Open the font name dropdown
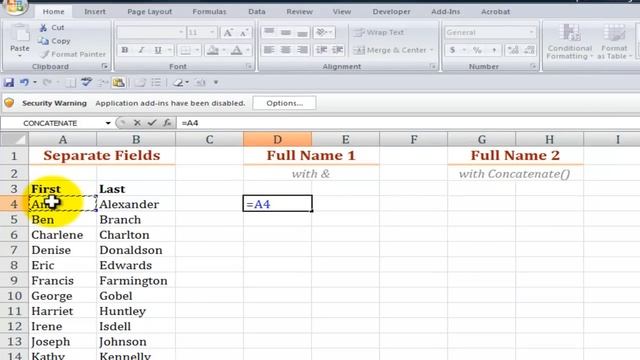640x360 pixels. point(181,32)
